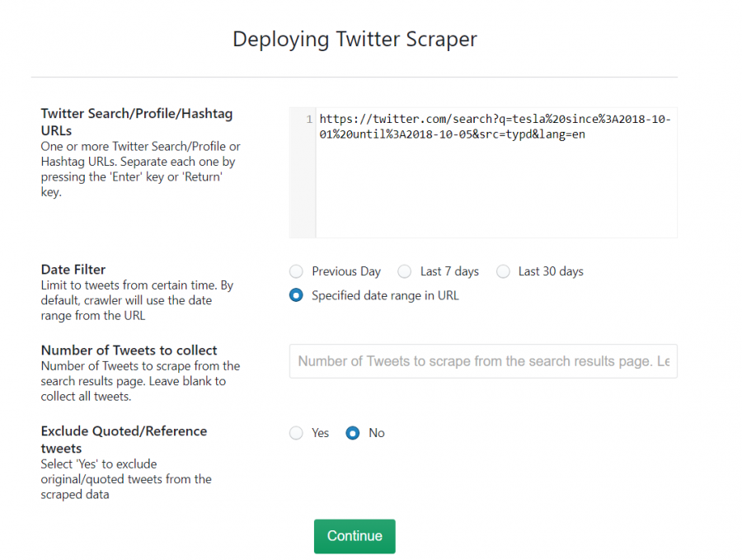Click the 'Date Filter' section heading
The width and height of the screenshot is (742, 560).
73,270
